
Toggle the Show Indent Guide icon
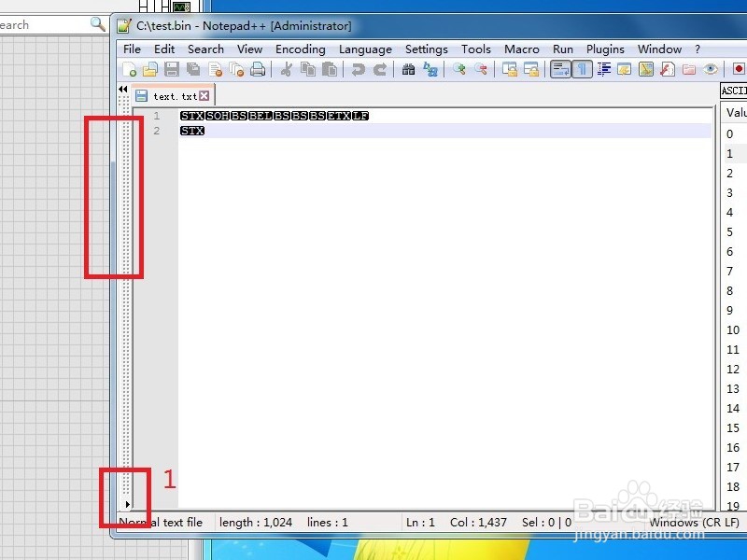[x=603, y=69]
